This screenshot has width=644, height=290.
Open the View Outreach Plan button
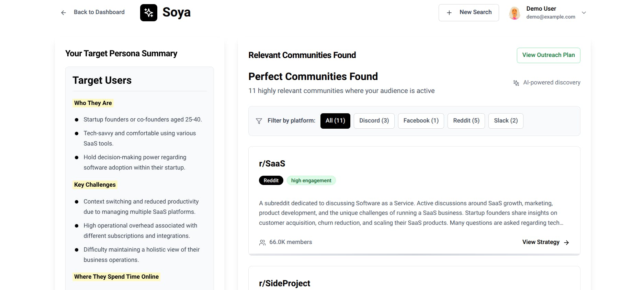(549, 55)
